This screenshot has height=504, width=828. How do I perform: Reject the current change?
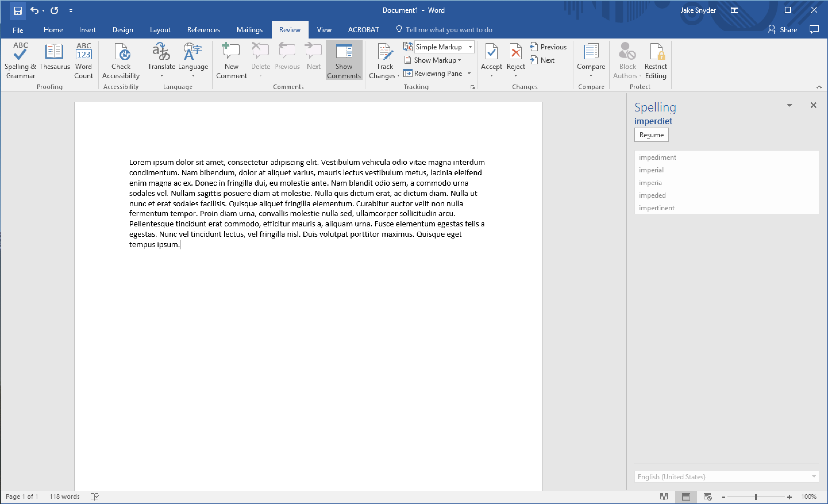[x=515, y=56]
